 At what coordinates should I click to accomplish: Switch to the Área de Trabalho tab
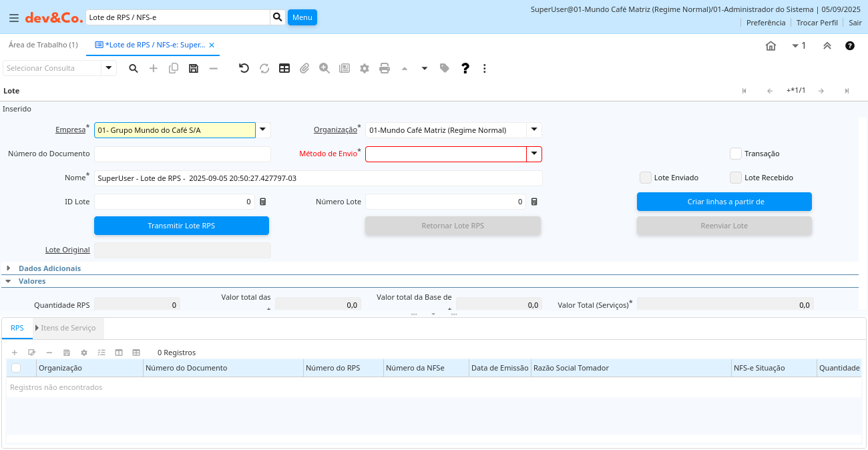(x=43, y=45)
